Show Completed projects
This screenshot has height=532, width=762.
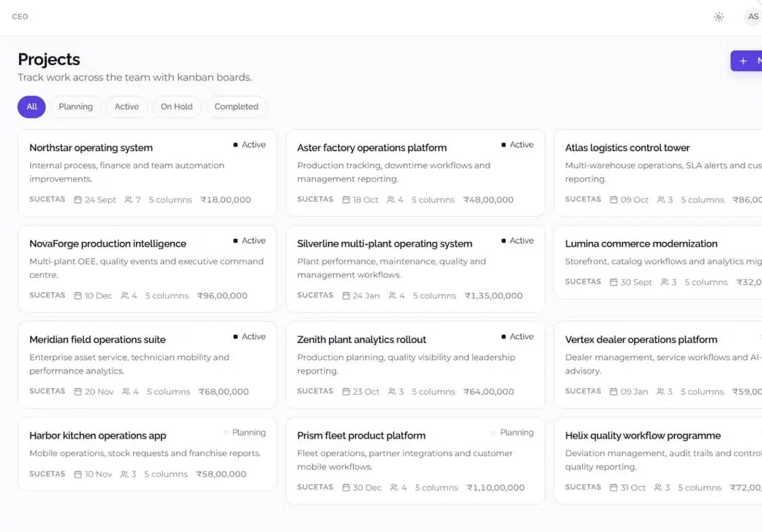click(236, 107)
